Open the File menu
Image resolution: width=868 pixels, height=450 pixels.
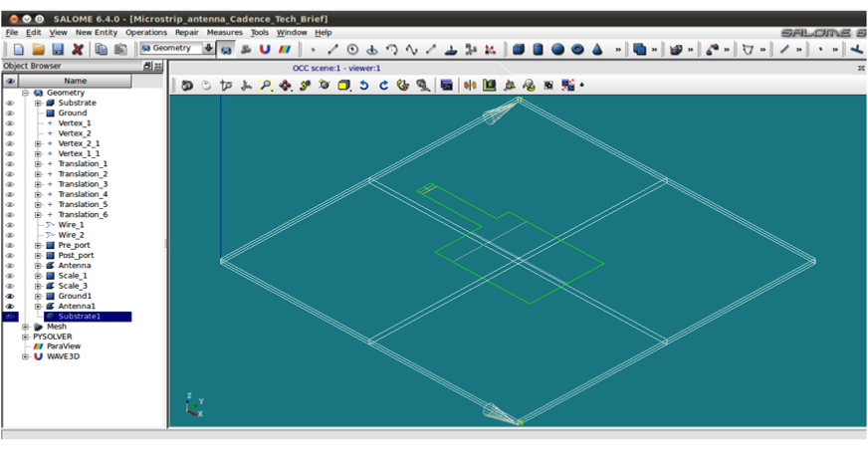[x=12, y=33]
